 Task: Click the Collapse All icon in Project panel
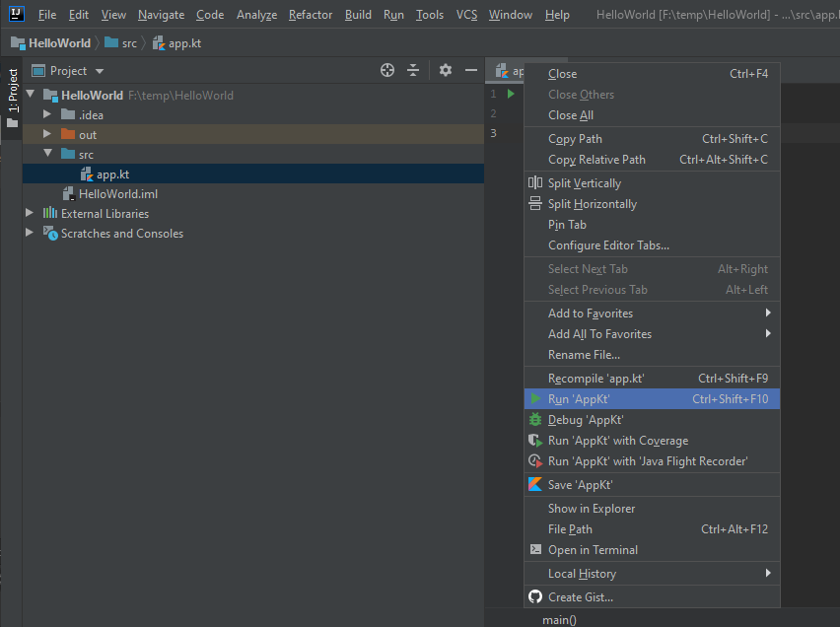(413, 70)
